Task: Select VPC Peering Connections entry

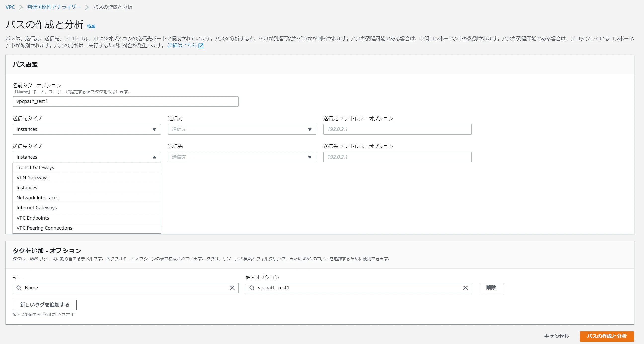Action: point(44,228)
